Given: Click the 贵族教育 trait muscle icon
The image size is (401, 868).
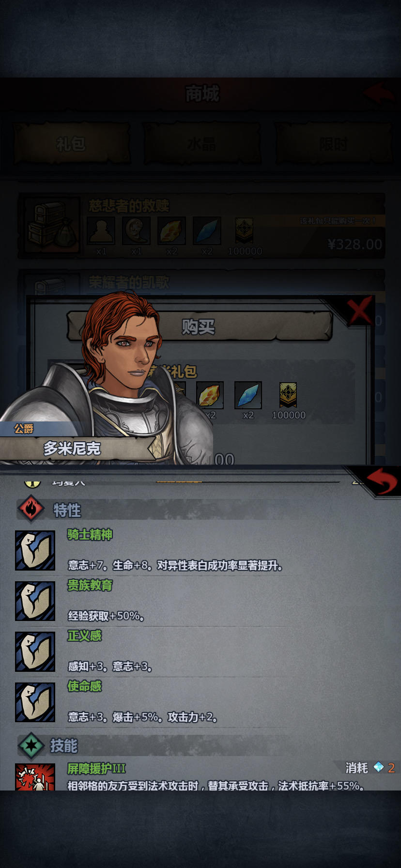Looking at the screenshot, I should click(35, 601).
